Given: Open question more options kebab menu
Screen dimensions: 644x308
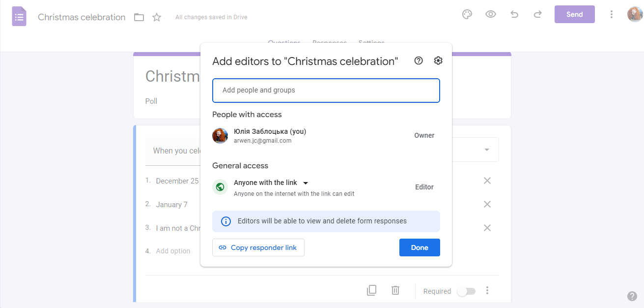Looking at the screenshot, I should tap(487, 290).
